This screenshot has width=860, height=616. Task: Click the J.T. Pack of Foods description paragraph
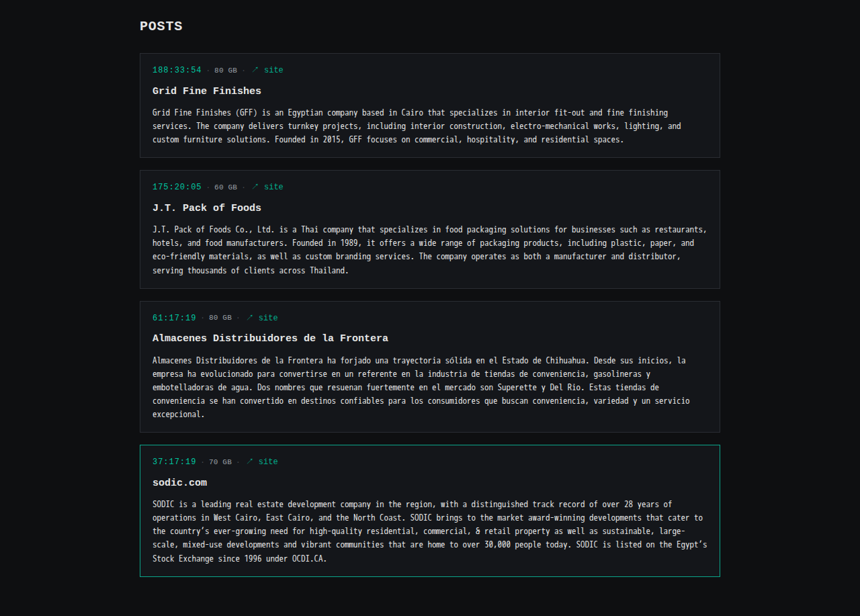point(429,250)
